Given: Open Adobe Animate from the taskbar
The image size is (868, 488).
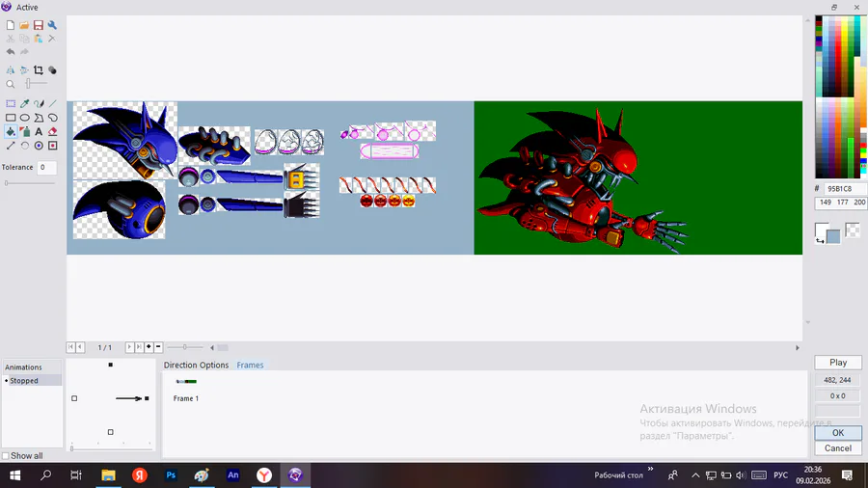Looking at the screenshot, I should pos(233,475).
